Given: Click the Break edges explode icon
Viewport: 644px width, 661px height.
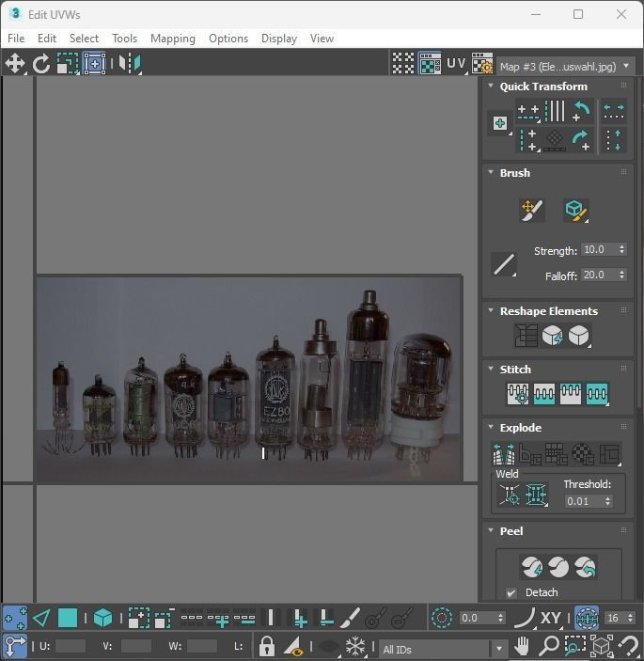Looking at the screenshot, I should tap(504, 454).
